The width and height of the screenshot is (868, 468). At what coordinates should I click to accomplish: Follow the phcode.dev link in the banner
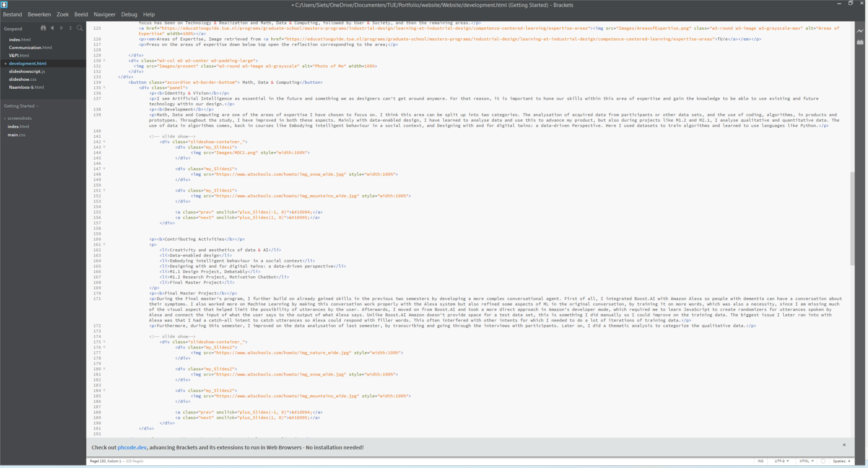click(132, 448)
